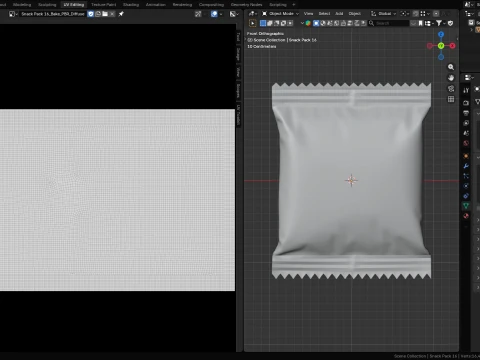Open the Render properties tab
The width and height of the screenshot is (480, 360).
pos(466,103)
